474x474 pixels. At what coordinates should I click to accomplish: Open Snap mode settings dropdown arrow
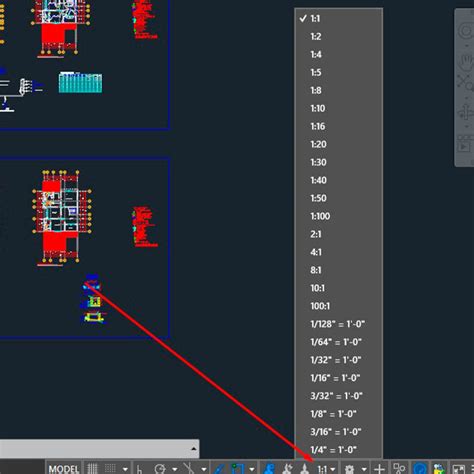(125, 469)
